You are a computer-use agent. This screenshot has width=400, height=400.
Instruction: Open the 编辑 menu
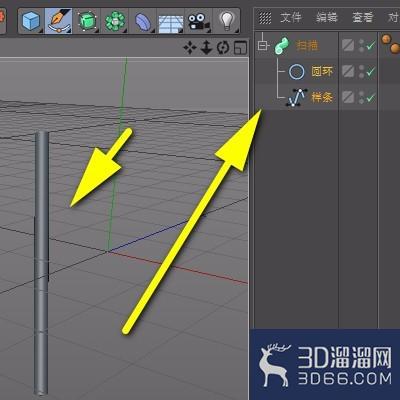pos(327,17)
